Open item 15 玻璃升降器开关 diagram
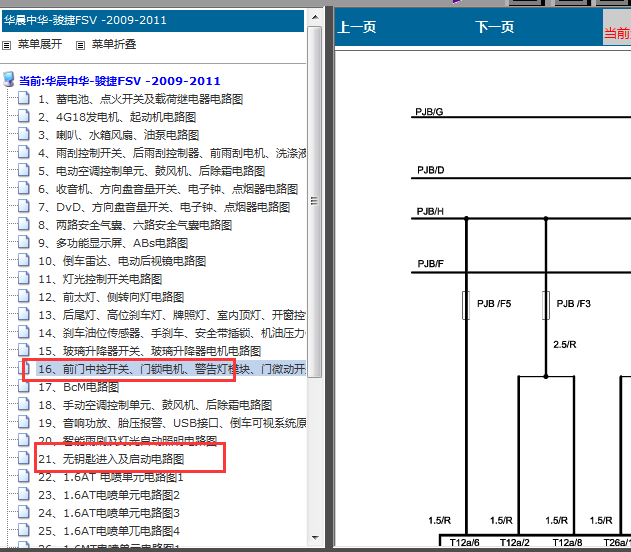631x552 pixels. click(150, 351)
